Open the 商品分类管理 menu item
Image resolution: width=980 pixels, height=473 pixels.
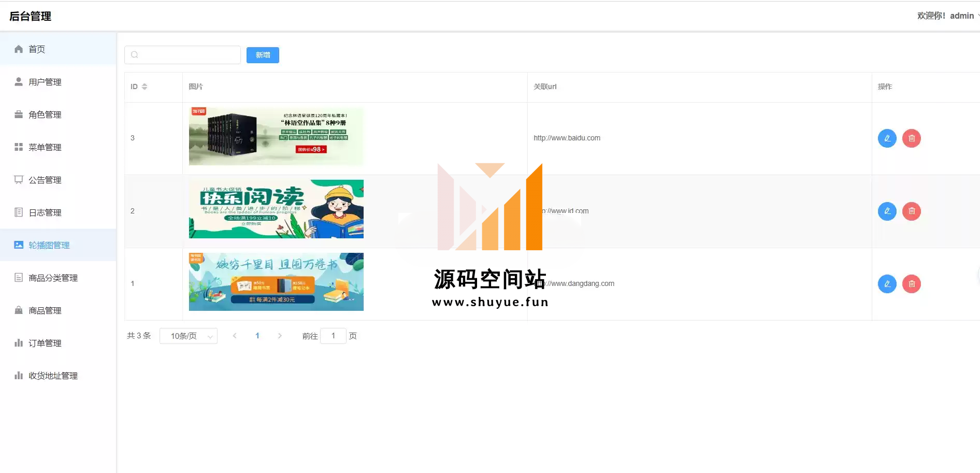click(58, 277)
